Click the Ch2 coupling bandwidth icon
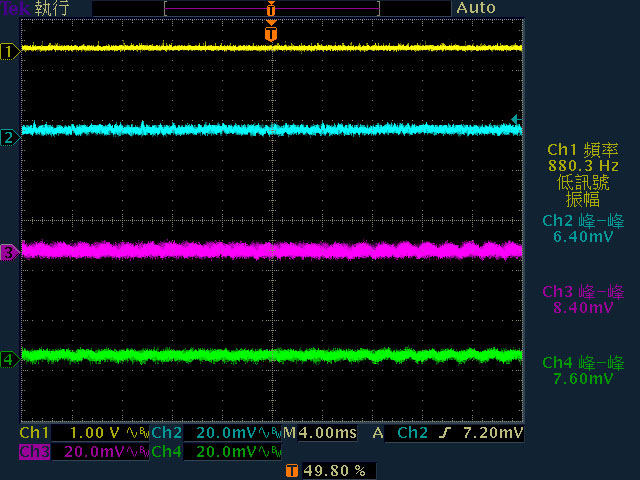Image resolution: width=640 pixels, height=480 pixels. pyautogui.click(x=270, y=433)
